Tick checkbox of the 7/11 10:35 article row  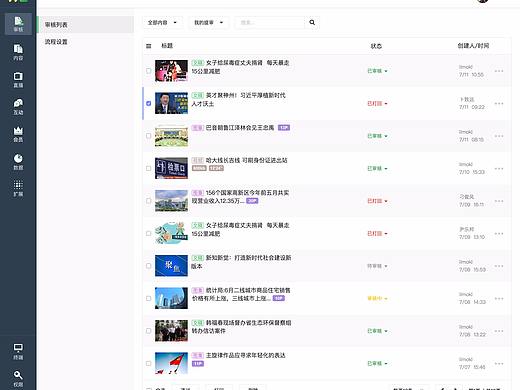[149, 71]
